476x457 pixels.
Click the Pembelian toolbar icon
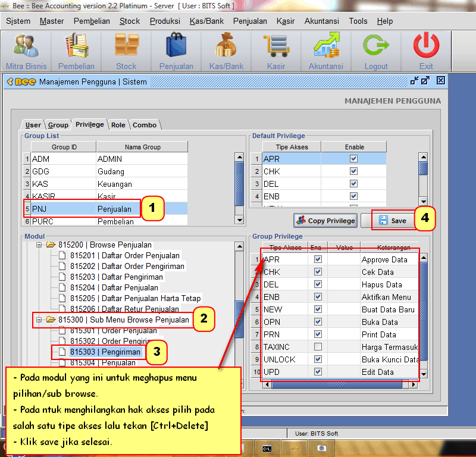pos(76,46)
